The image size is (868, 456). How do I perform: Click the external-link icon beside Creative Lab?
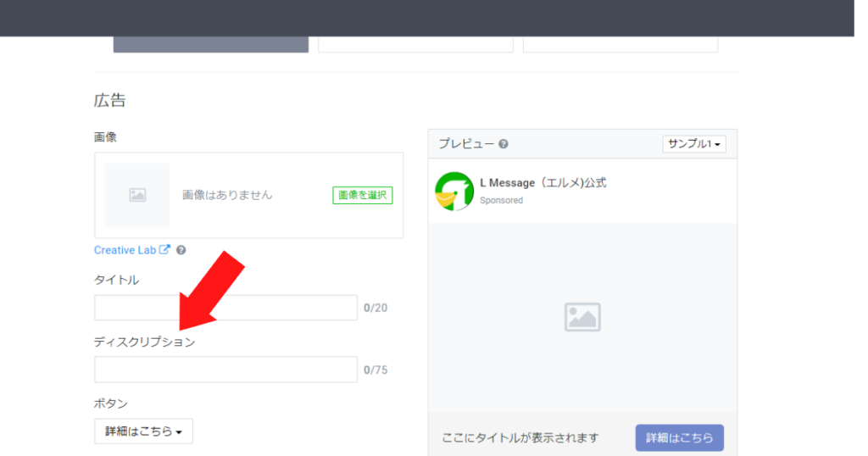(164, 249)
